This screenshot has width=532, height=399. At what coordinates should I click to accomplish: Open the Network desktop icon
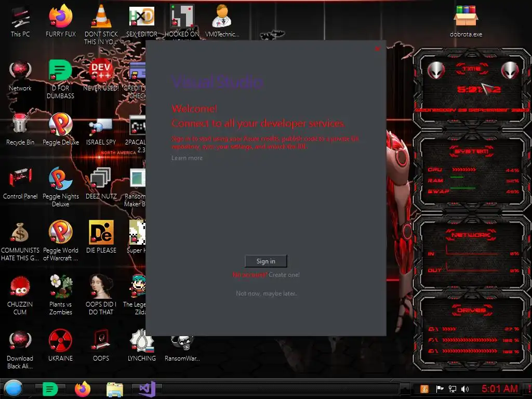click(x=20, y=76)
